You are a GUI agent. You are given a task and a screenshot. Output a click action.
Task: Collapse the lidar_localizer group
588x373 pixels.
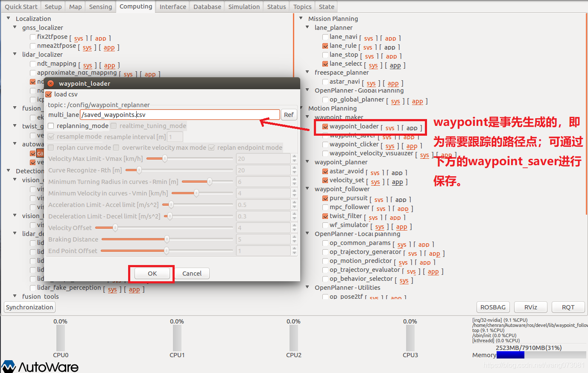point(15,54)
